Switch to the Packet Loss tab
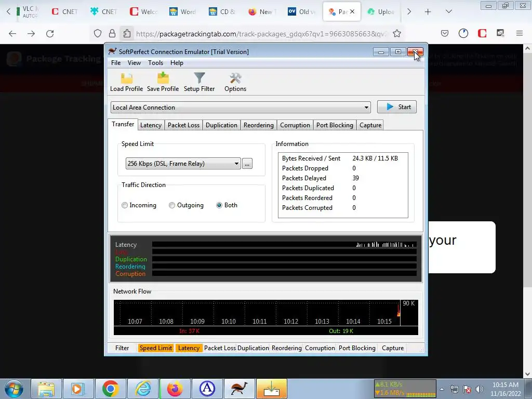532x399 pixels. click(183, 125)
